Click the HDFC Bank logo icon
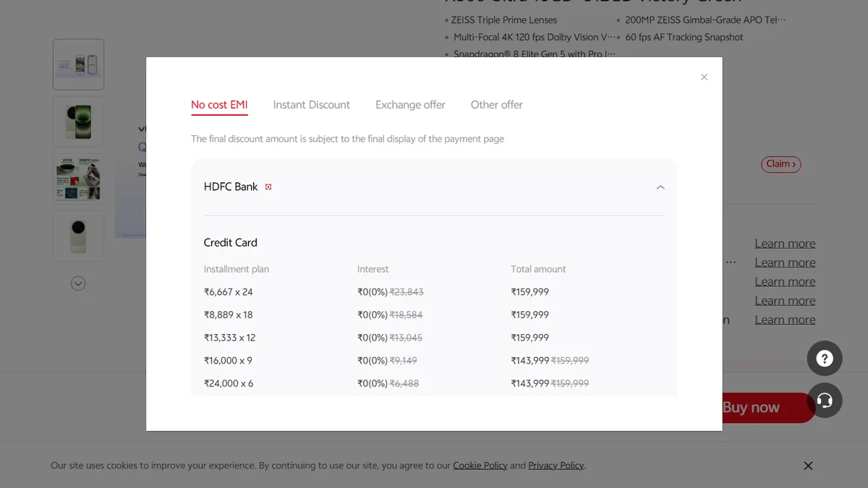 point(268,187)
